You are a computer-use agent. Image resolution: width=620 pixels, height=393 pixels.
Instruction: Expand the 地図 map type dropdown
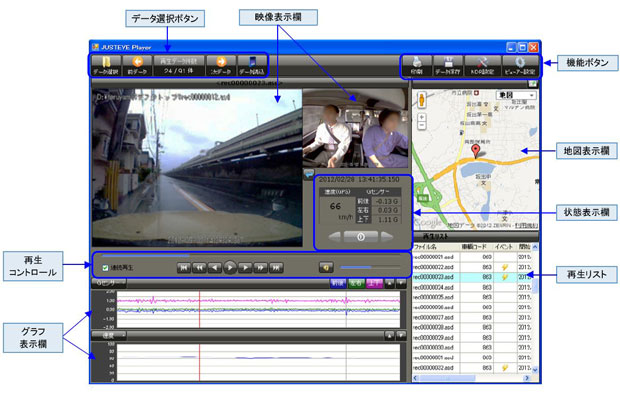(516, 95)
